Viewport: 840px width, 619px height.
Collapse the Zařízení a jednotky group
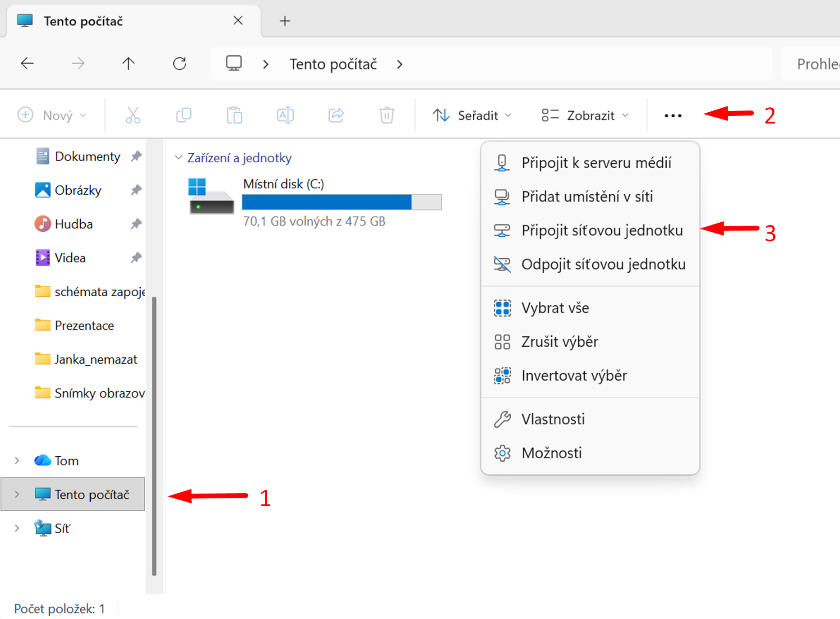tap(178, 157)
